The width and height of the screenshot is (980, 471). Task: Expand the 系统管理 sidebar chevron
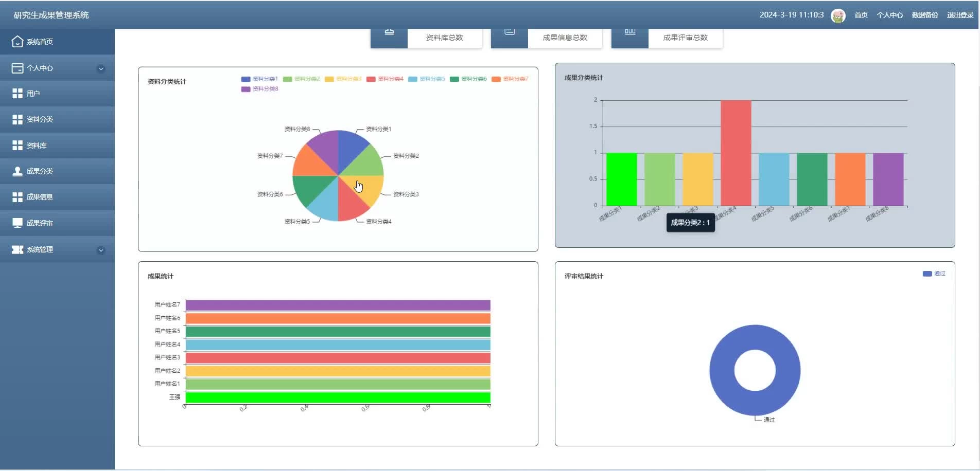[101, 250]
